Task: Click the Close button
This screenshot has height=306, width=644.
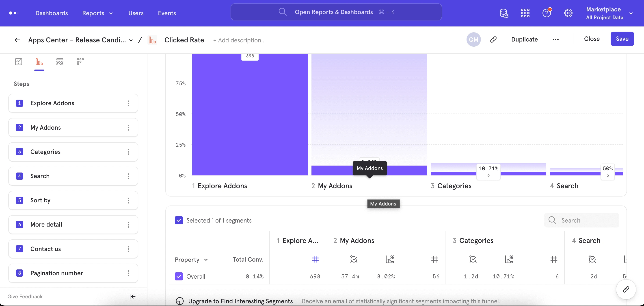Action: pyautogui.click(x=592, y=39)
